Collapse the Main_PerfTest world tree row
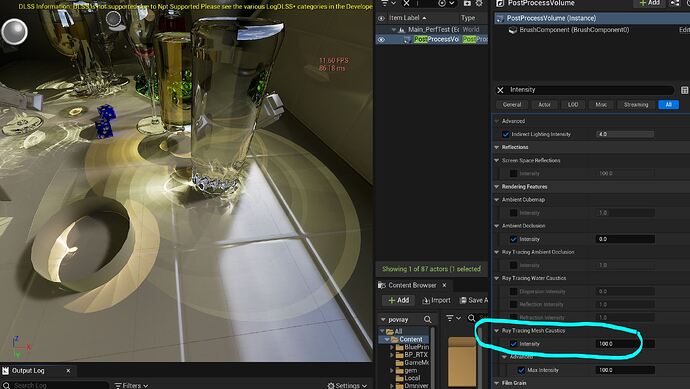Screen dimensions: 690x389 point(393,29)
